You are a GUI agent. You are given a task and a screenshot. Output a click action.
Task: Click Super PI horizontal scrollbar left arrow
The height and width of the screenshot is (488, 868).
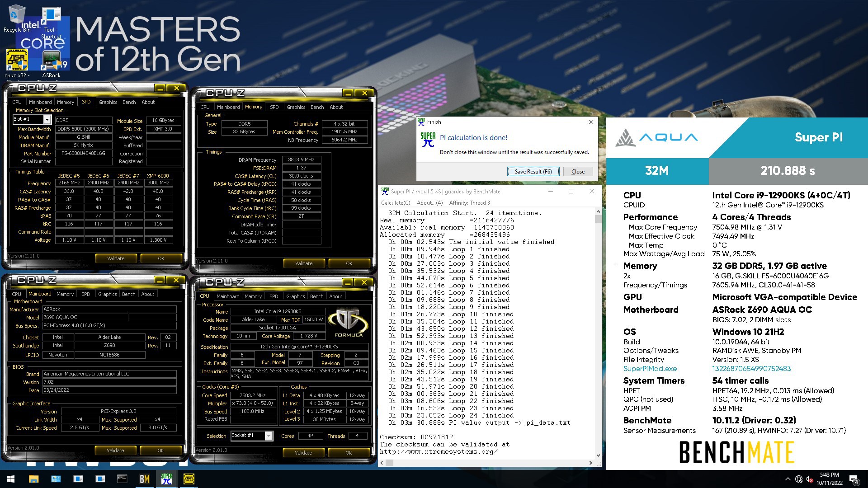(x=382, y=463)
